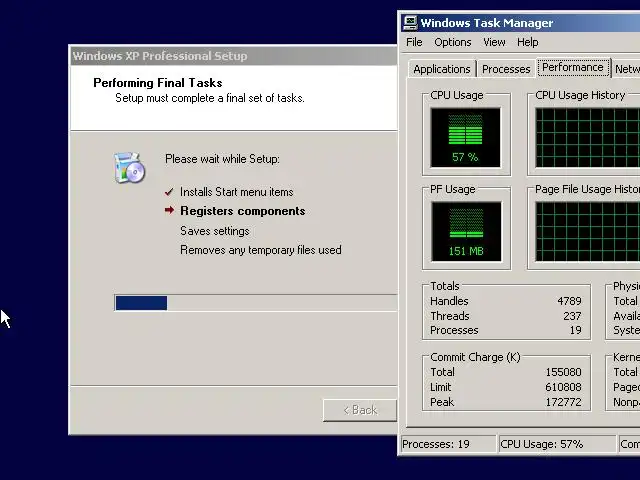Click the Peak label under Commit Charge

pos(442,402)
